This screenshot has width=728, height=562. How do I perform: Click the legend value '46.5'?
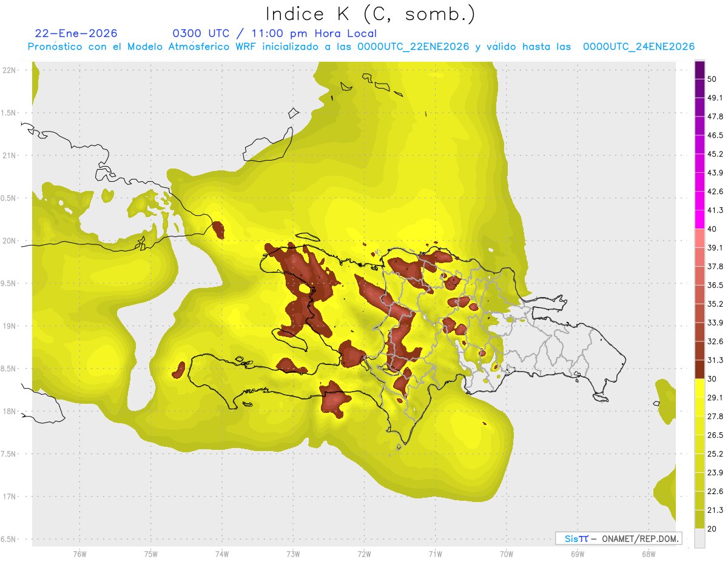(715, 135)
